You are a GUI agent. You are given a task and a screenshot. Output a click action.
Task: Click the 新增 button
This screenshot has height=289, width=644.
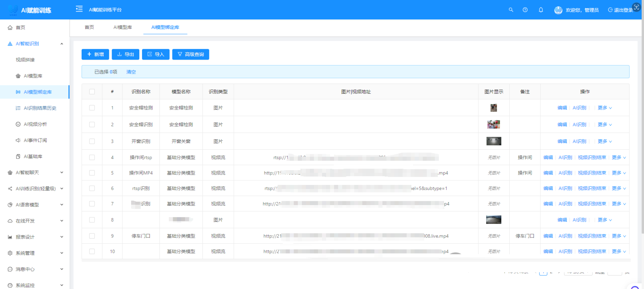pyautogui.click(x=95, y=54)
